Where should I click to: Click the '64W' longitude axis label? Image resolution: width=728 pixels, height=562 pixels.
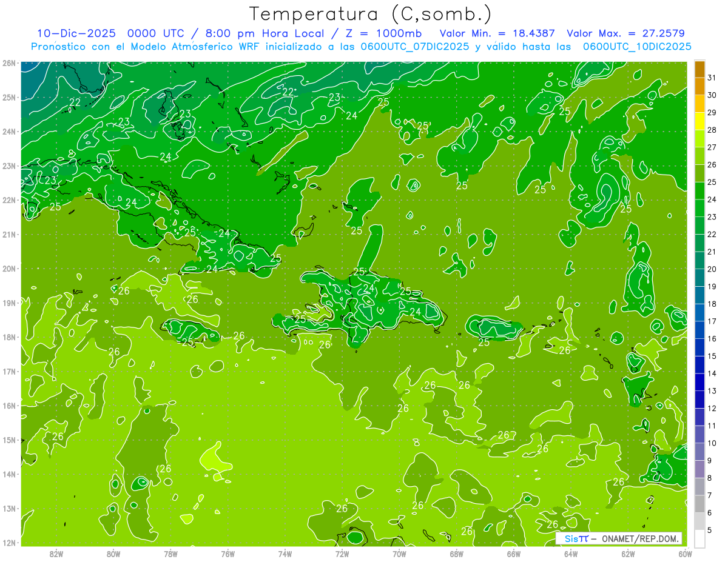coord(571,554)
